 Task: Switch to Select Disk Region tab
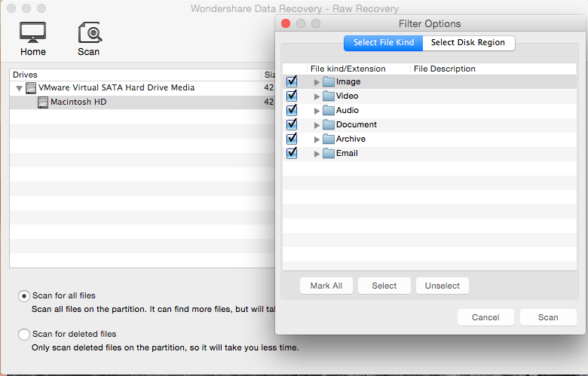coord(468,43)
